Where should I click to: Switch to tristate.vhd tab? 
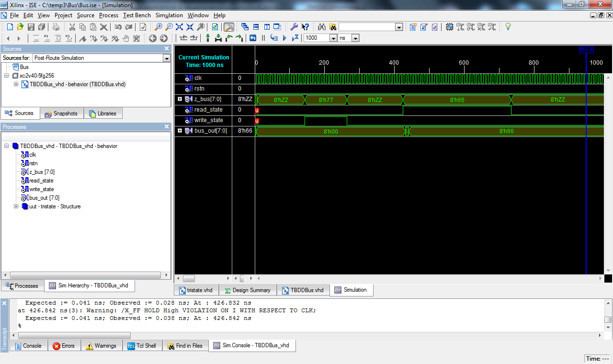(x=196, y=290)
